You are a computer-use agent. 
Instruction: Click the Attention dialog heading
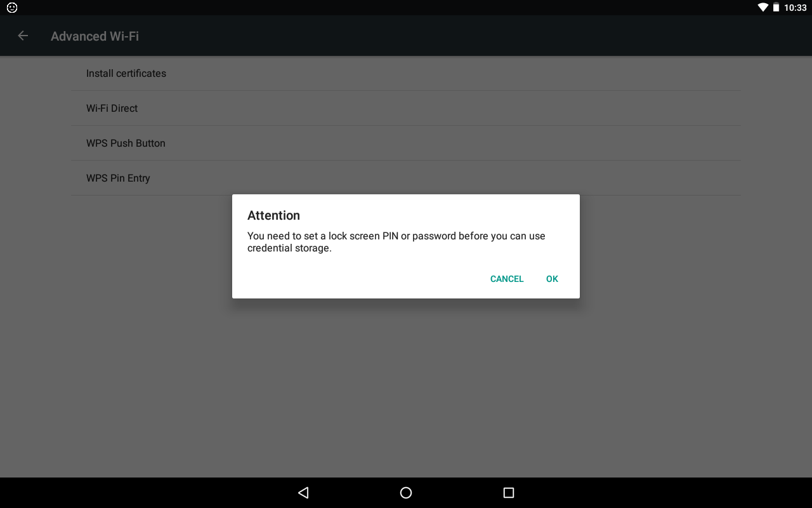pyautogui.click(x=273, y=215)
